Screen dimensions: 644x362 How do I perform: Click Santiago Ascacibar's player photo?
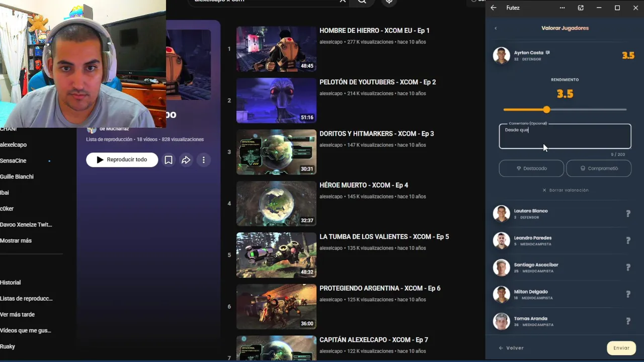point(501,267)
